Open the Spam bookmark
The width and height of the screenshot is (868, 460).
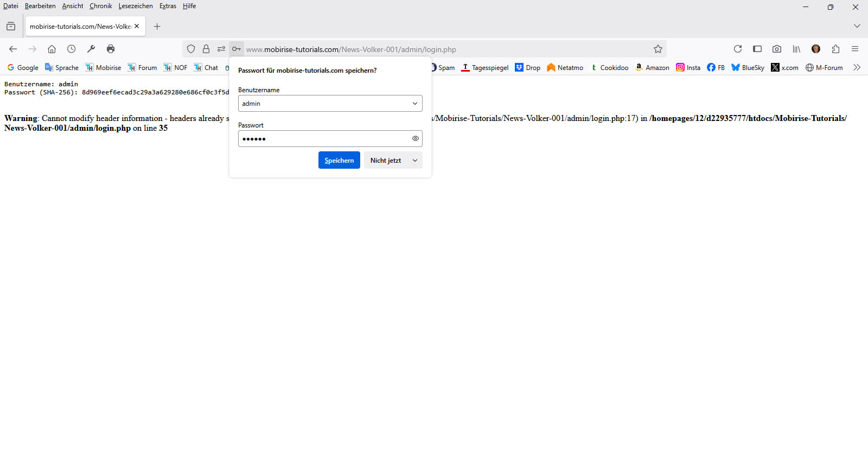tap(443, 68)
